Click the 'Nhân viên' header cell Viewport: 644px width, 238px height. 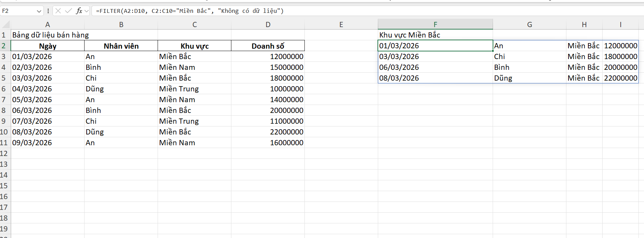coord(121,46)
